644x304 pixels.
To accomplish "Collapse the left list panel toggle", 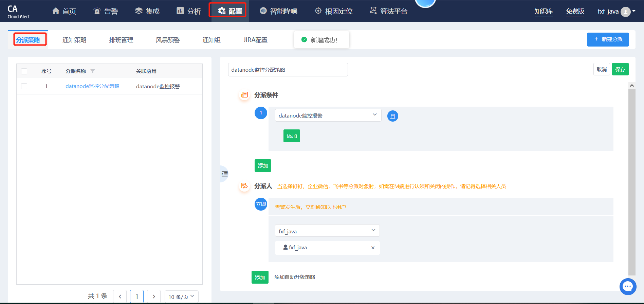I will [x=224, y=174].
